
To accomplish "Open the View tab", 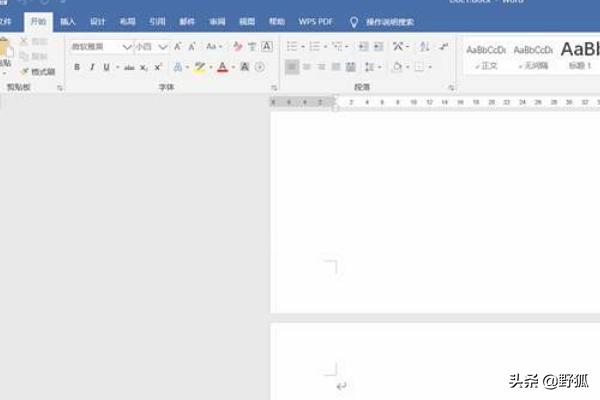I will click(x=247, y=22).
